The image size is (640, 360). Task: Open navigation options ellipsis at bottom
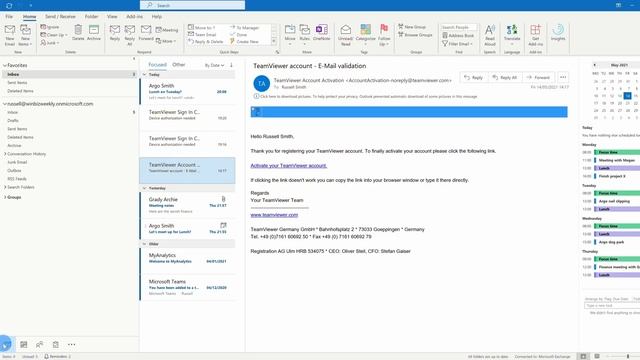71,344
